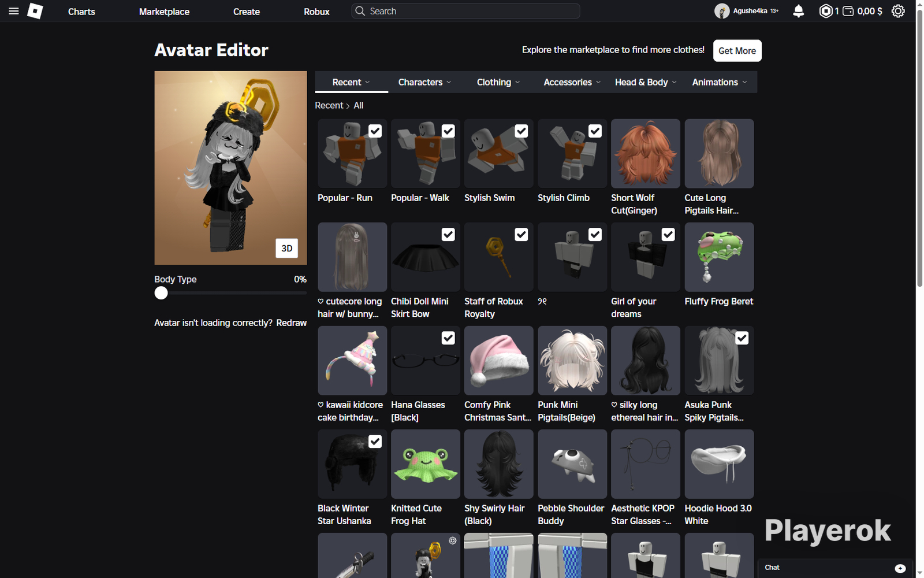Open the notifications bell
Screen dimensions: 924x578
pyautogui.click(x=799, y=11)
